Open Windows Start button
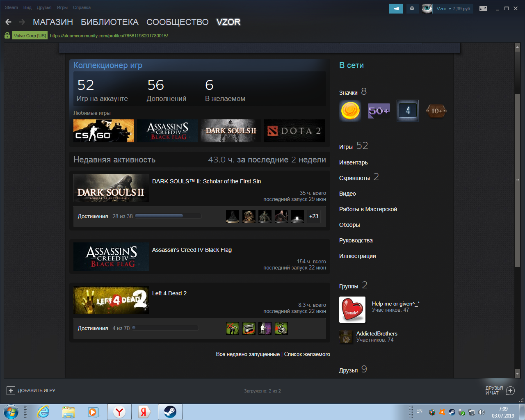 tap(11, 412)
